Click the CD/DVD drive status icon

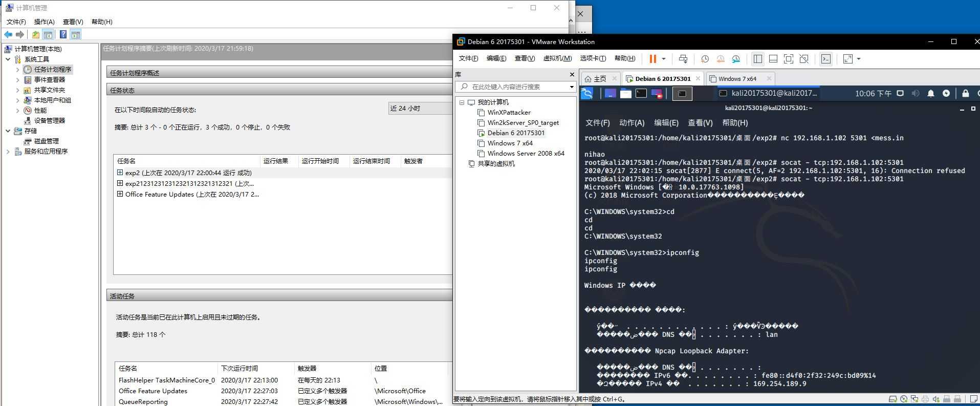[x=904, y=399]
